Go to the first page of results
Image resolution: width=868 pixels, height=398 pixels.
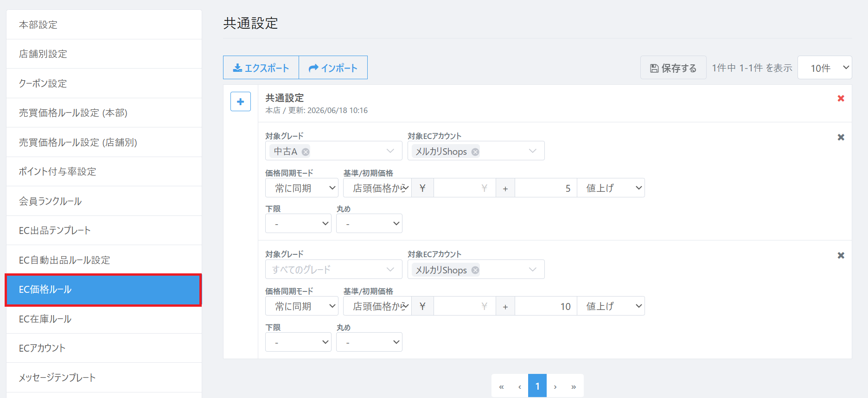pos(501,386)
